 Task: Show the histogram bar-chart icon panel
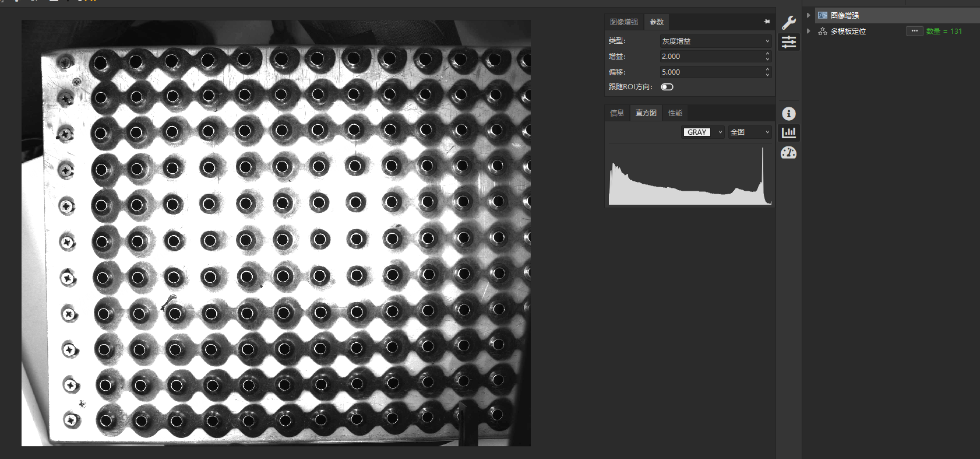pyautogui.click(x=788, y=133)
